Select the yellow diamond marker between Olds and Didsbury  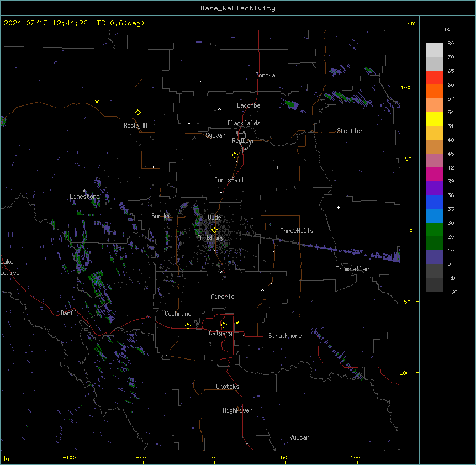[214, 230]
